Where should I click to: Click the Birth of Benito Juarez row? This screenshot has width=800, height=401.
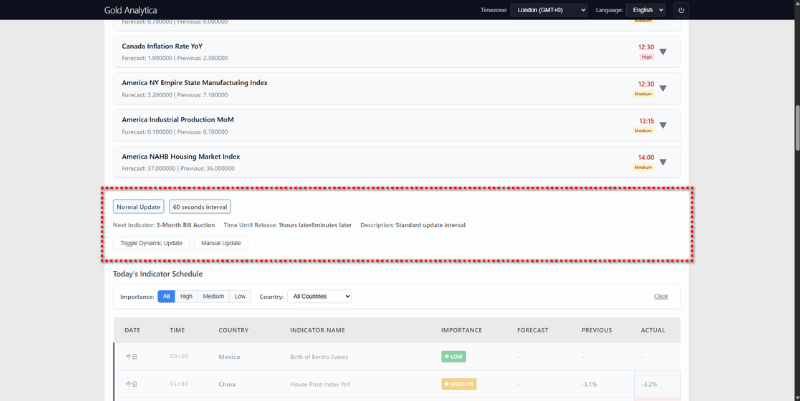point(397,357)
